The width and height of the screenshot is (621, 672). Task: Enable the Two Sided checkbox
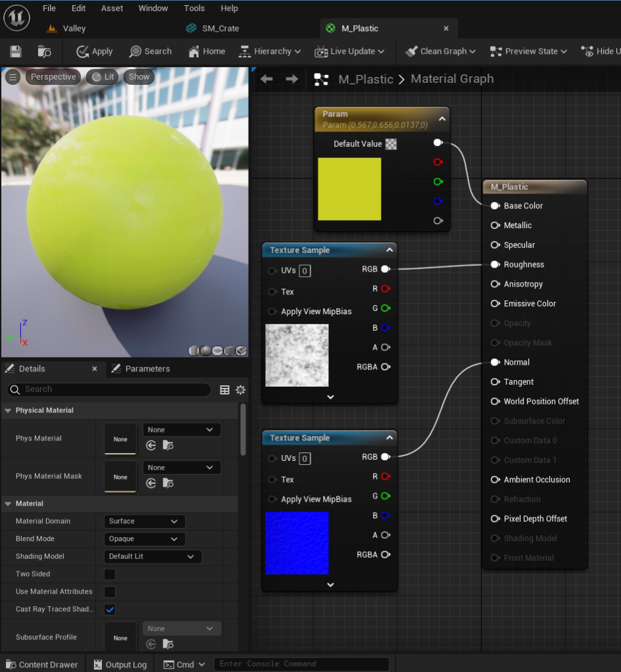[x=109, y=573]
